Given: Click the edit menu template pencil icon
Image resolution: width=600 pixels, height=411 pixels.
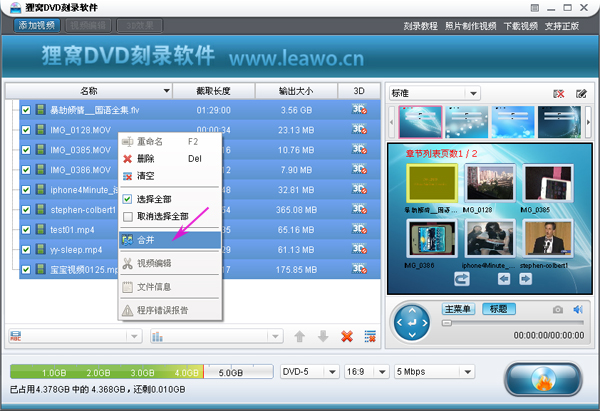Looking at the screenshot, I should (581, 94).
